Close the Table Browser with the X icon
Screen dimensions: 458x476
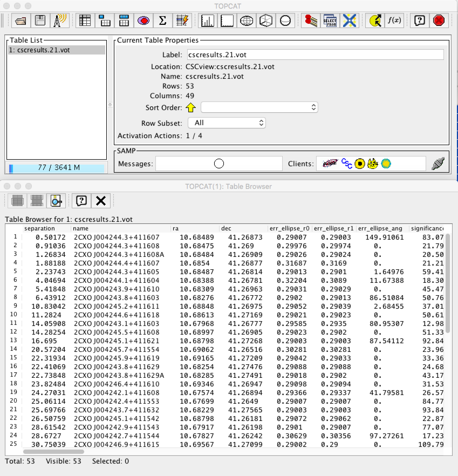pyautogui.click(x=101, y=201)
